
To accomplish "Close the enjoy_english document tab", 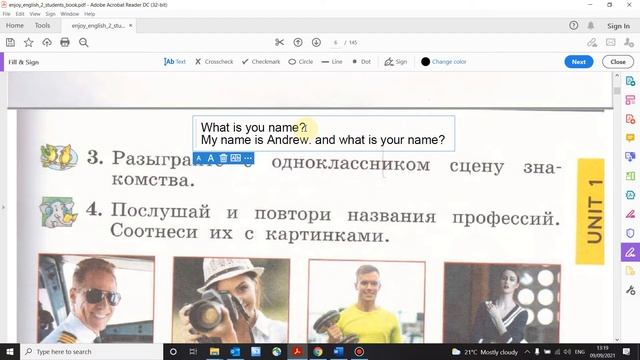I will pyautogui.click(x=131, y=25).
